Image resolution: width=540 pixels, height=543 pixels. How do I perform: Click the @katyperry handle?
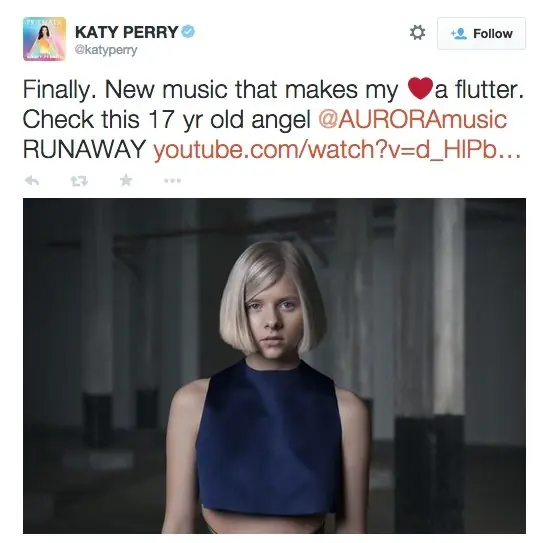[106, 50]
